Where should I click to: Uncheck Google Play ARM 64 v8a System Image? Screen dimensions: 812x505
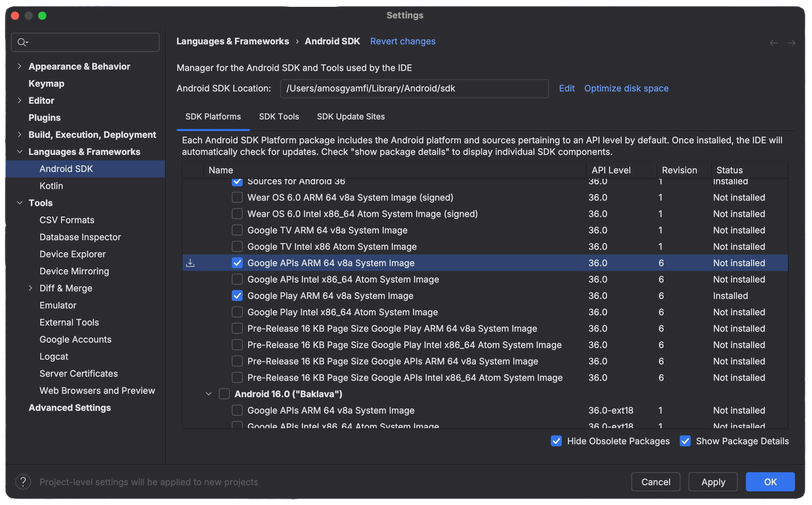(x=237, y=295)
